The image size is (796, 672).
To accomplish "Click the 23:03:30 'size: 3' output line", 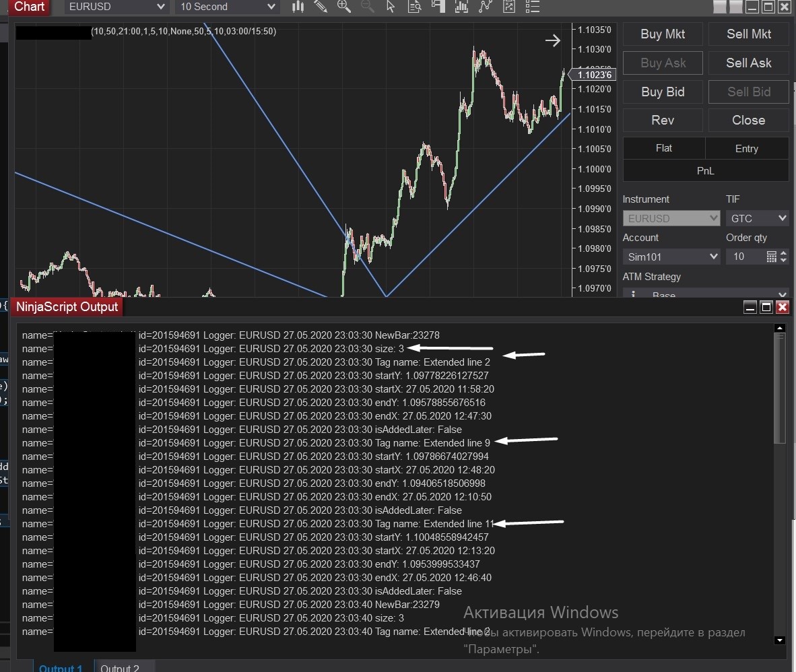I will [213, 349].
